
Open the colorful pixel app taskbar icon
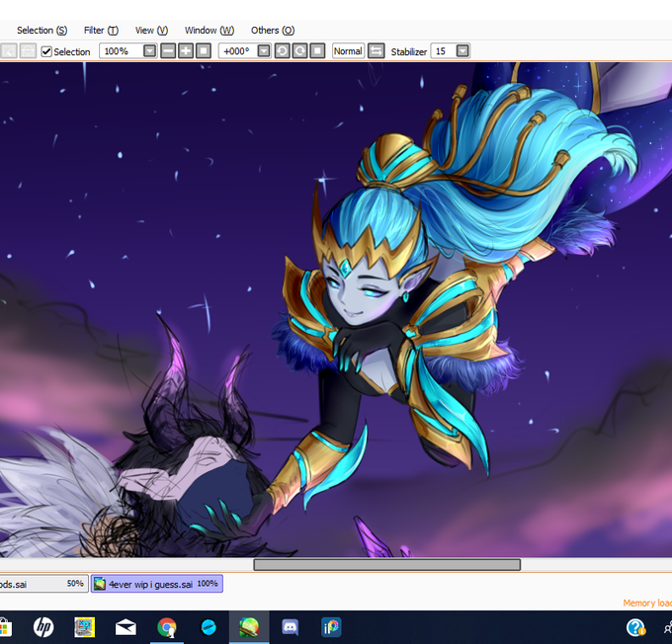[84, 628]
